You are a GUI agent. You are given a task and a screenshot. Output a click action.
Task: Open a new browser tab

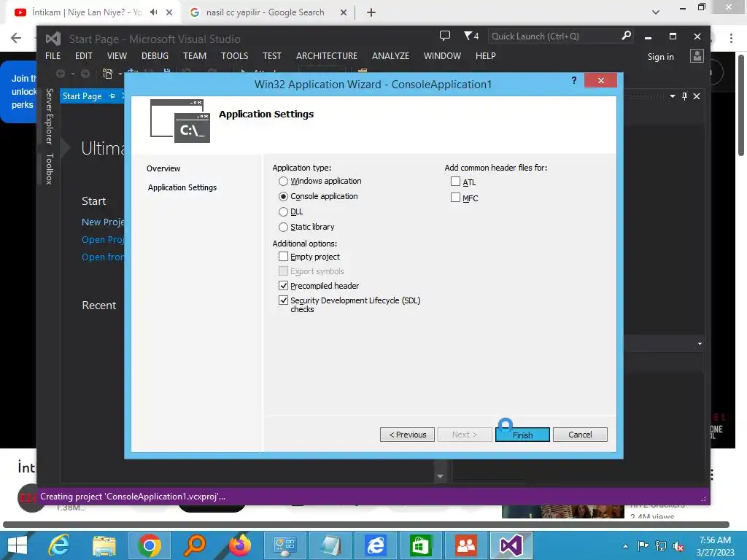(371, 13)
